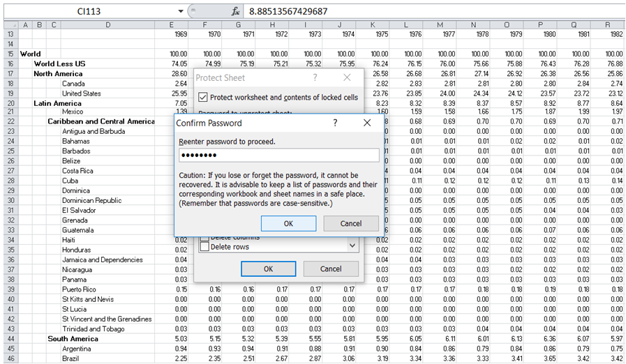Open help in Confirm Password dialog

coord(335,123)
